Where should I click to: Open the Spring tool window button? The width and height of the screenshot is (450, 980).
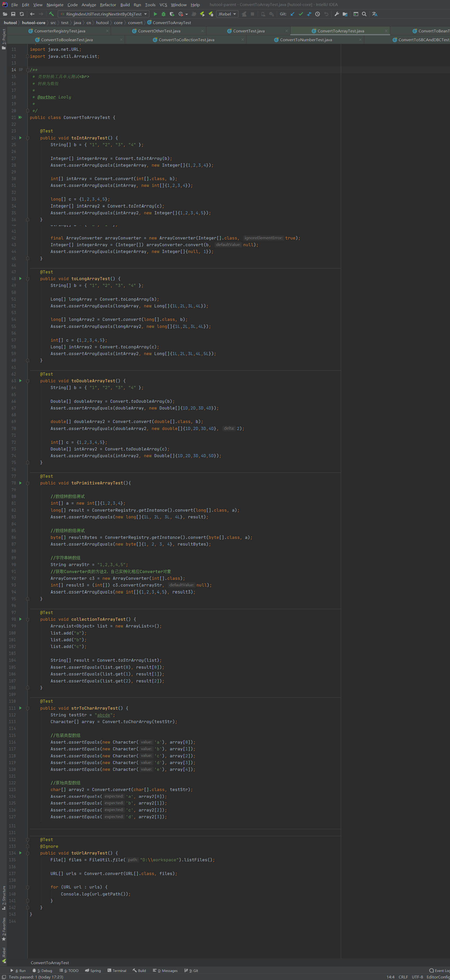click(93, 970)
